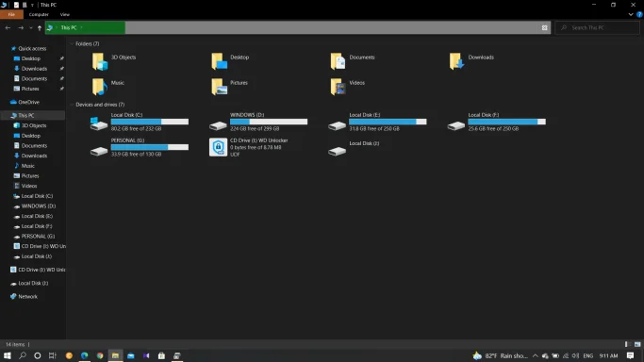This screenshot has height=362, width=644.
Task: Open the Help question mark icon
Action: click(639, 14)
